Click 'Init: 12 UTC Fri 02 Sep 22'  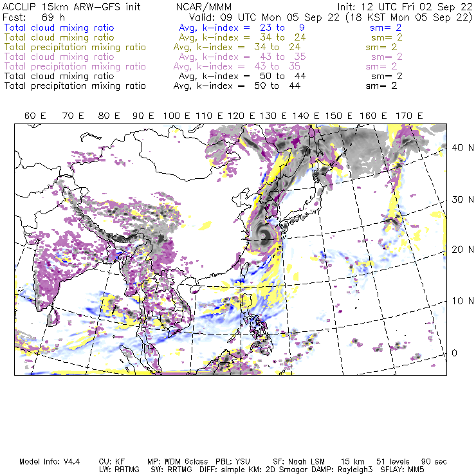click(x=405, y=7)
